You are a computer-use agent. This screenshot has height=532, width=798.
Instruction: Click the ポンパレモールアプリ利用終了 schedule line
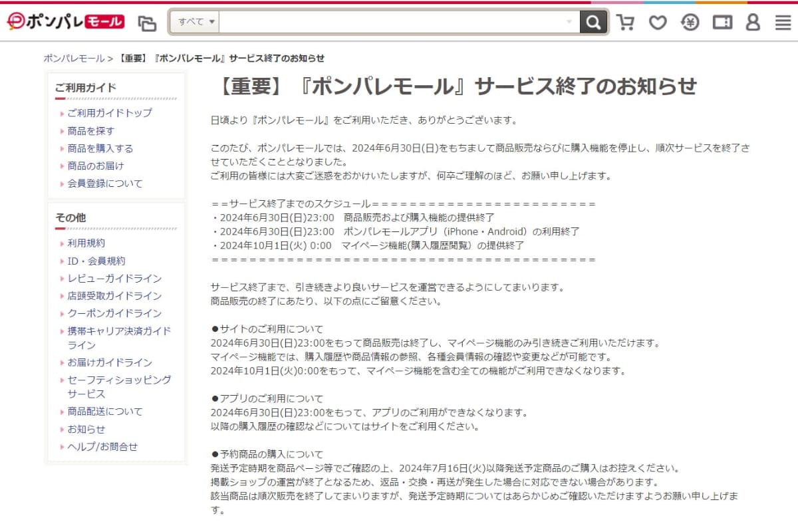pos(395,231)
